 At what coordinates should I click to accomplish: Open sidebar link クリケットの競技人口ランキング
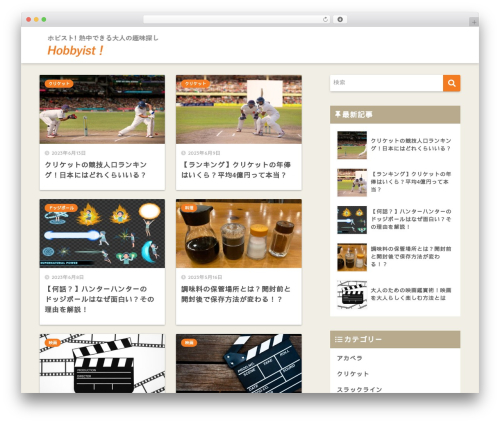[x=411, y=144]
